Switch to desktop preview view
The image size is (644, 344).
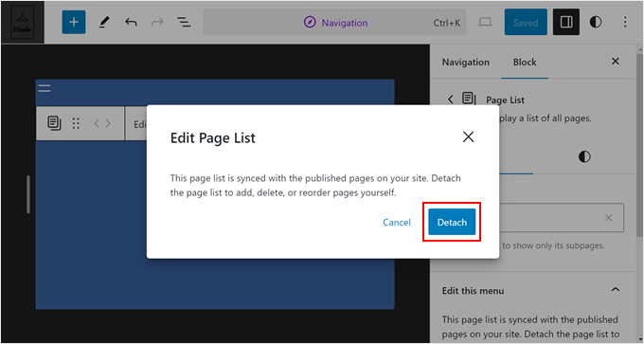click(485, 22)
